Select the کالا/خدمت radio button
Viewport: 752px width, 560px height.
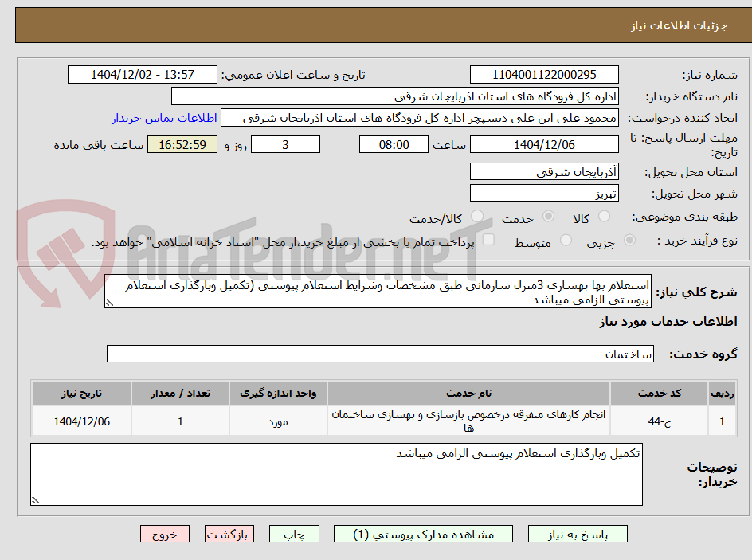477,217
